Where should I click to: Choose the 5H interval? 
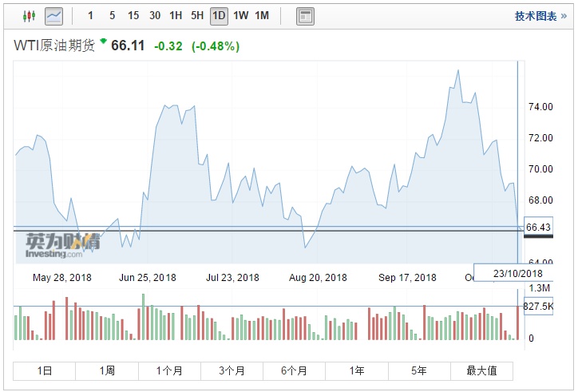coord(197,15)
